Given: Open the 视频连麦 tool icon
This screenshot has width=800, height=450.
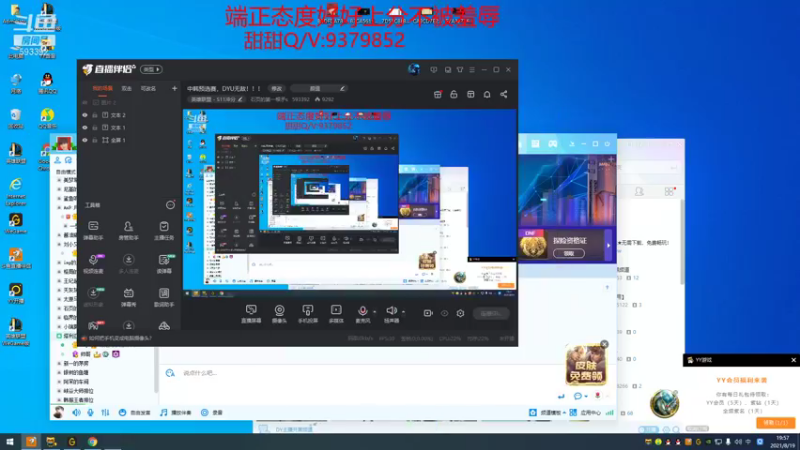Looking at the screenshot, I should [93, 264].
